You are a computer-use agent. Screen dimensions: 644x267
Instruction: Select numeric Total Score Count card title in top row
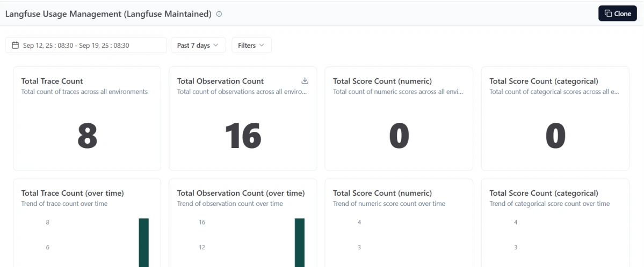point(382,81)
